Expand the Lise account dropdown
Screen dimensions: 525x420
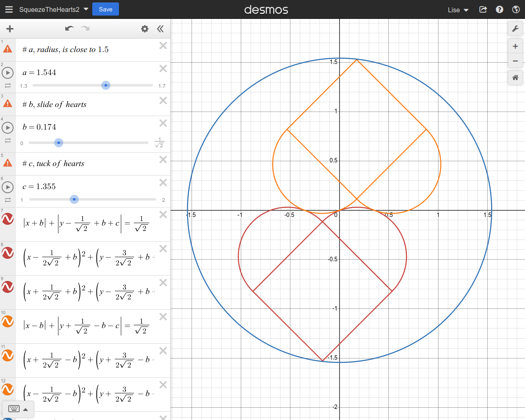pos(458,10)
